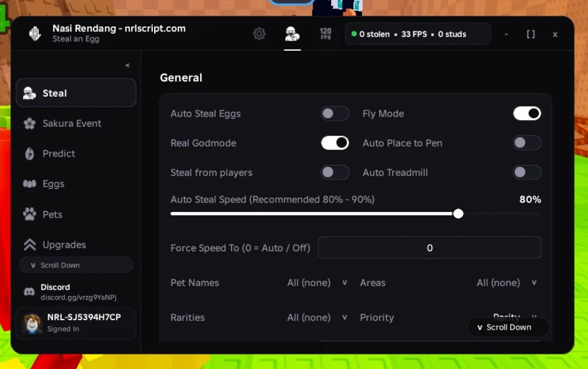Click the user avatar thumbnail
The width and height of the screenshot is (588, 369).
(32, 323)
